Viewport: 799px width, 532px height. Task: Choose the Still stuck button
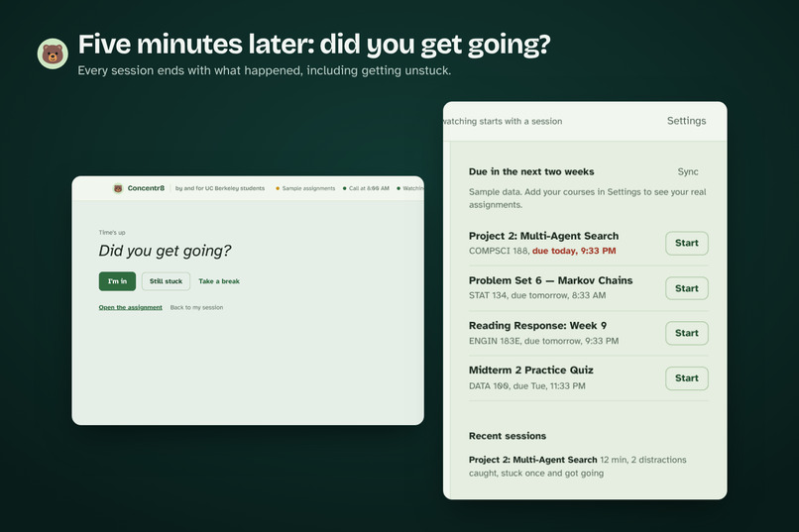tap(166, 281)
